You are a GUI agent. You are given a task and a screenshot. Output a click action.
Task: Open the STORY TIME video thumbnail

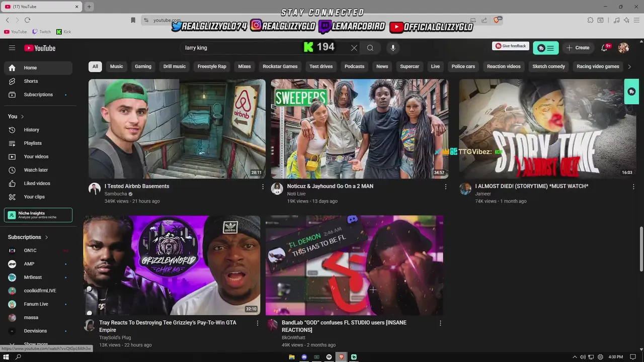point(547,129)
